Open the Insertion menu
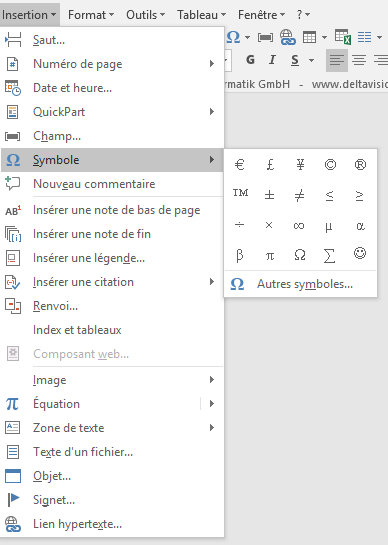This screenshot has width=388, height=545. 29,15
